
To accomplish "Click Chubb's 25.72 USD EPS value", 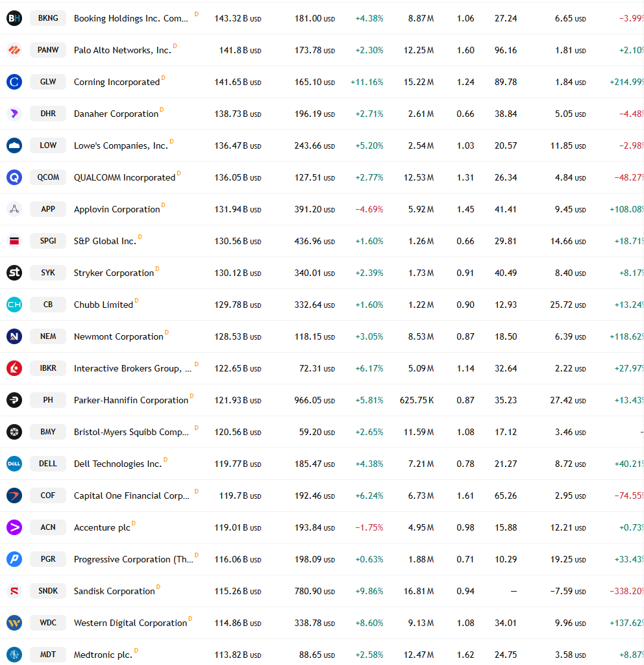I will point(568,305).
